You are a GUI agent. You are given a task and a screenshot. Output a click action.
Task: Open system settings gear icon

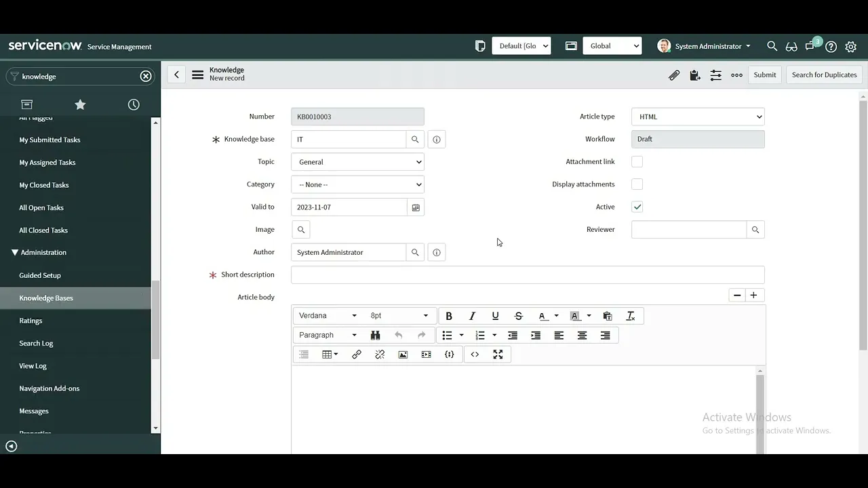[x=851, y=47]
